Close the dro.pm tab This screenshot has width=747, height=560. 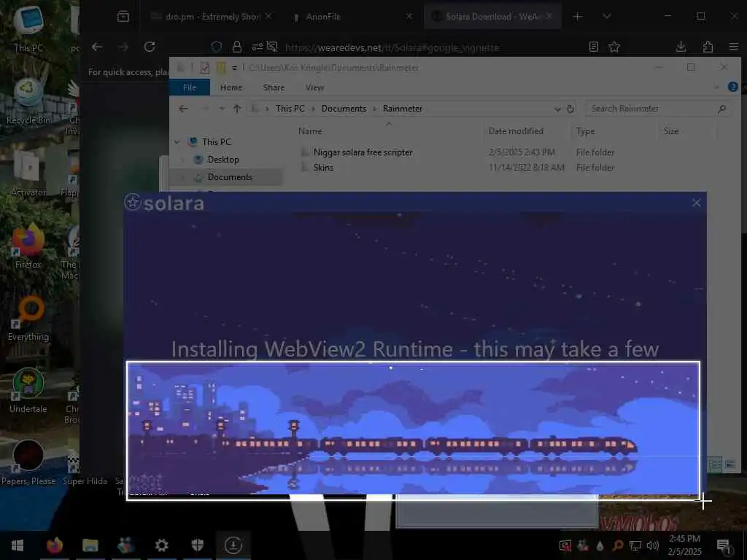268,16
